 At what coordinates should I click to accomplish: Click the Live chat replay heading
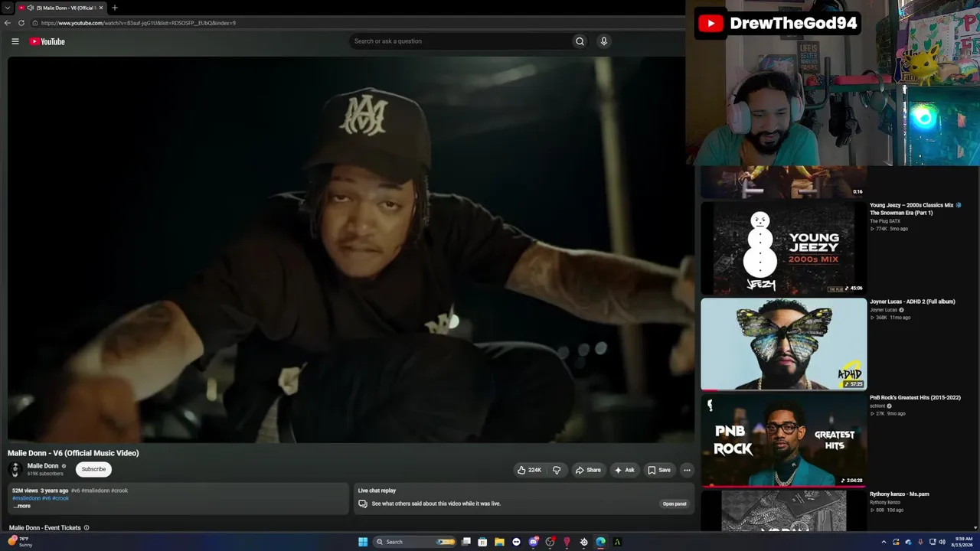tap(377, 491)
